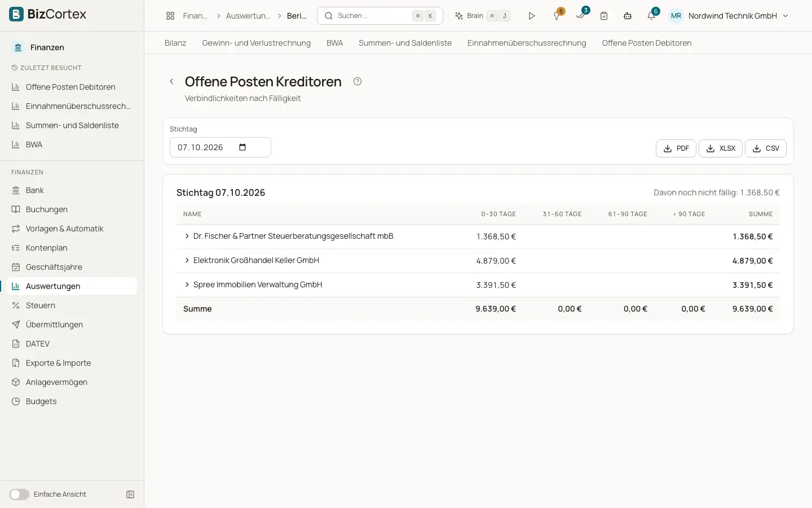Click the play icon in top bar
Viewport: 812px width, 508px height.
click(x=532, y=16)
